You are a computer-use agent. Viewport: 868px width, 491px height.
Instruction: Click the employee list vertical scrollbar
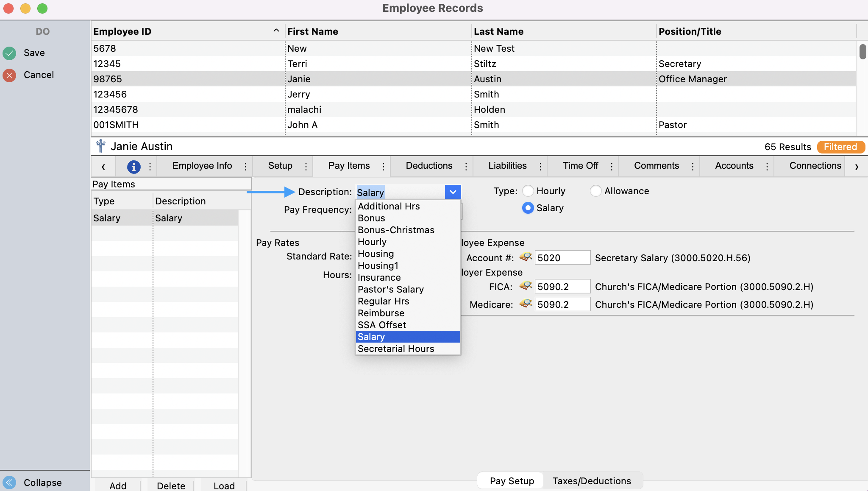click(862, 52)
